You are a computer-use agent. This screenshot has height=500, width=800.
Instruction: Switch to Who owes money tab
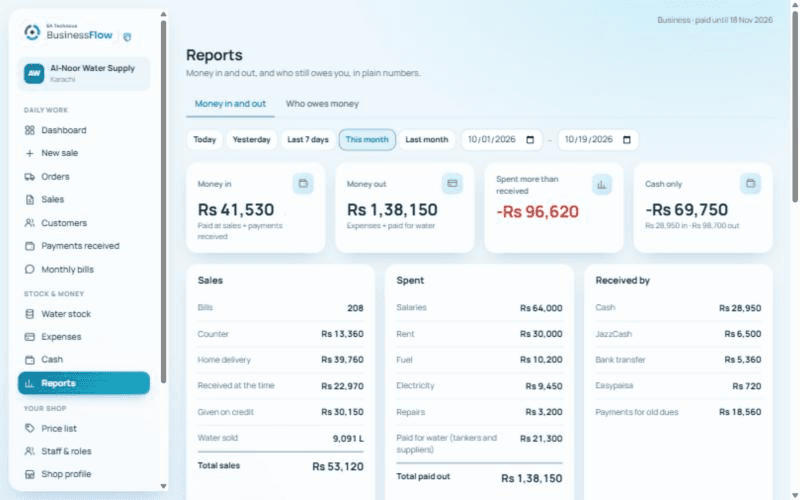click(322, 104)
